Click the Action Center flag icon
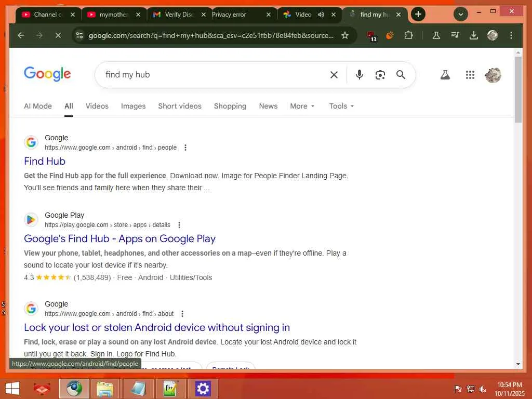Screen dimensions: 532x399 (458, 389)
